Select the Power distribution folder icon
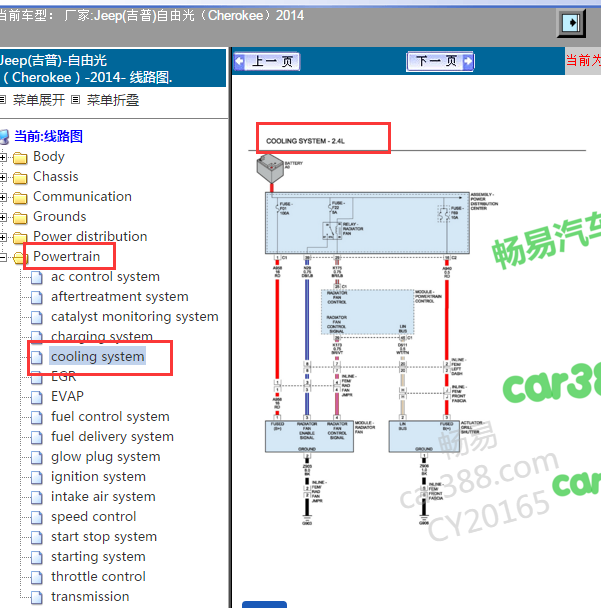Viewport: 601px width, 608px height. point(20,238)
